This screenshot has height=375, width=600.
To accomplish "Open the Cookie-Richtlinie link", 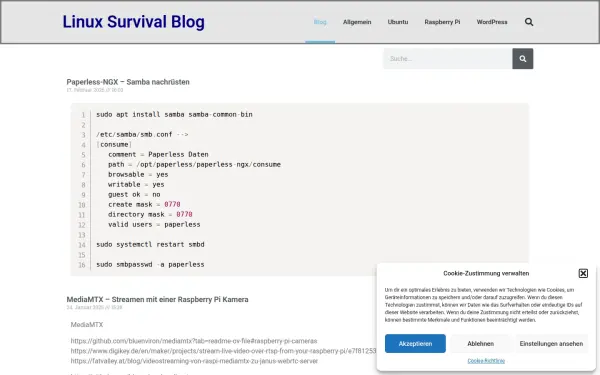I will (486, 361).
